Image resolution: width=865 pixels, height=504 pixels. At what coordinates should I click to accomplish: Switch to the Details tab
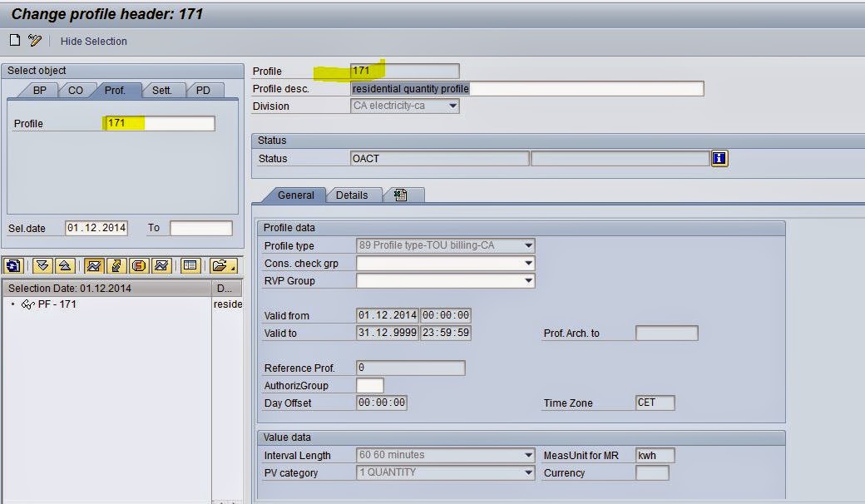pos(353,195)
